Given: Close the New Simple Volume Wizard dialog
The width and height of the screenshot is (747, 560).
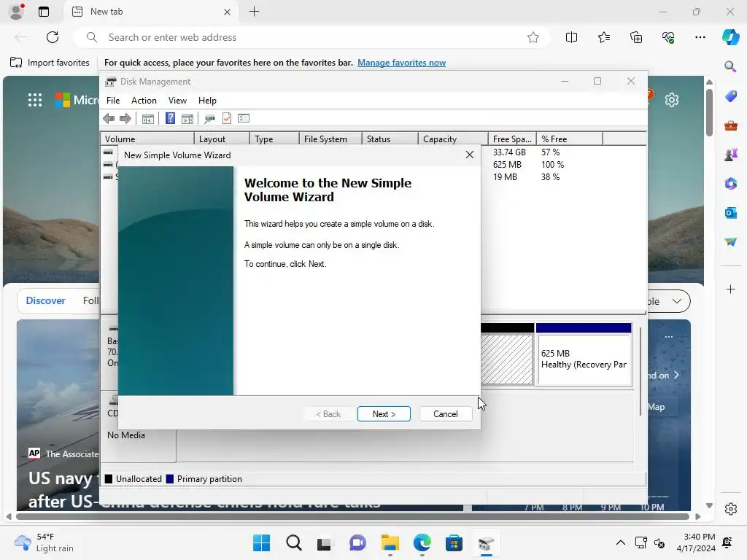Looking at the screenshot, I should tap(470, 155).
